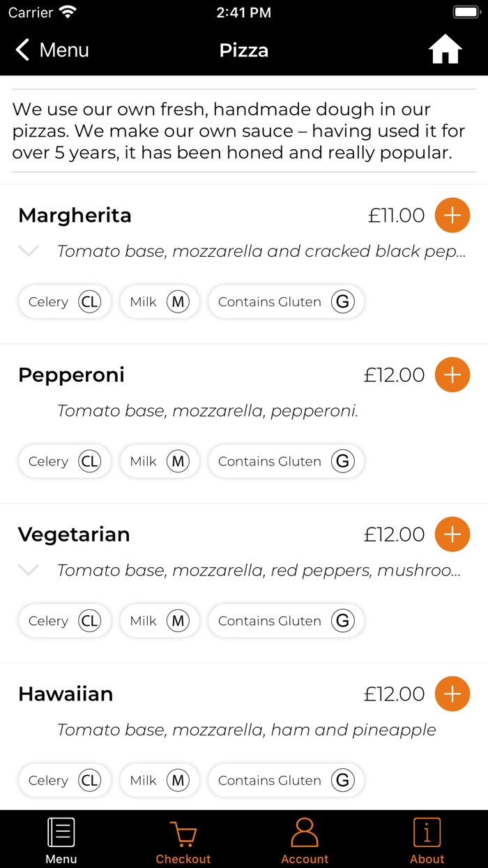The image size is (488, 868).
Task: Switch to the Menu tab
Action: 61,839
